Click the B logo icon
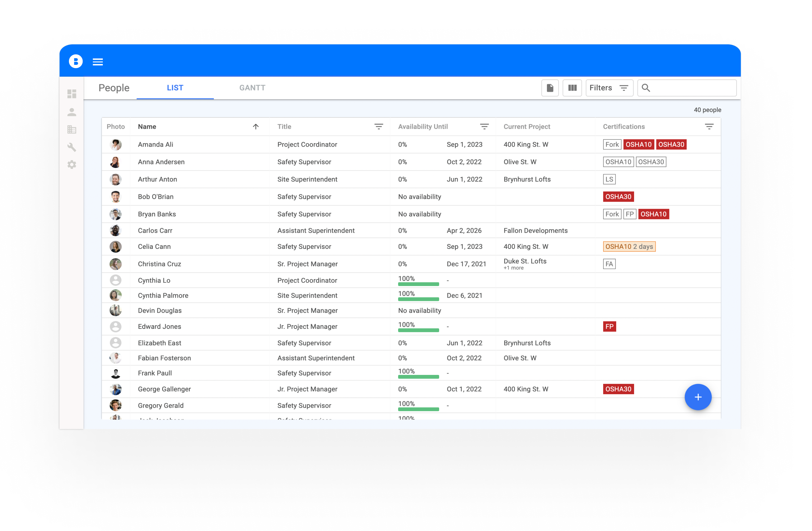 76,62
